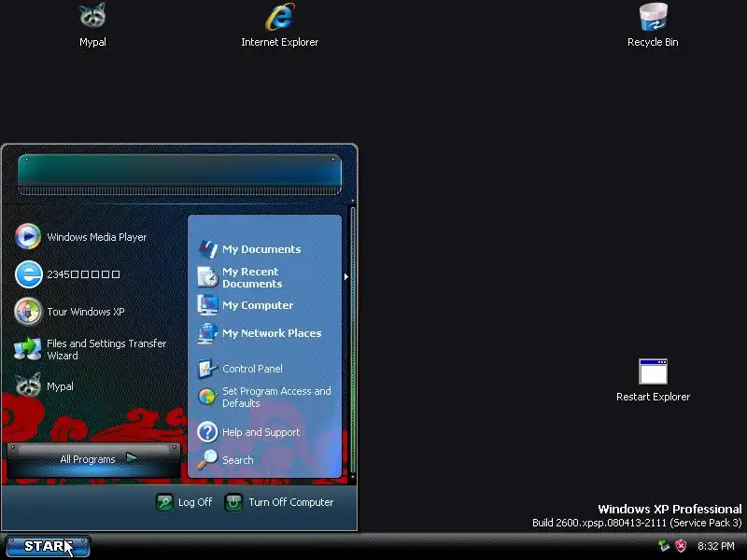
Task: Open the Help and Support icon
Action: [207, 432]
